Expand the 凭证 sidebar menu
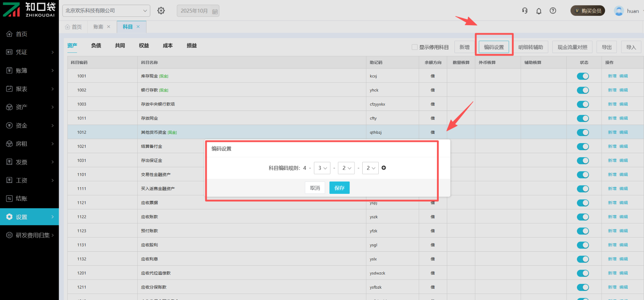644x300 pixels. coord(30,52)
